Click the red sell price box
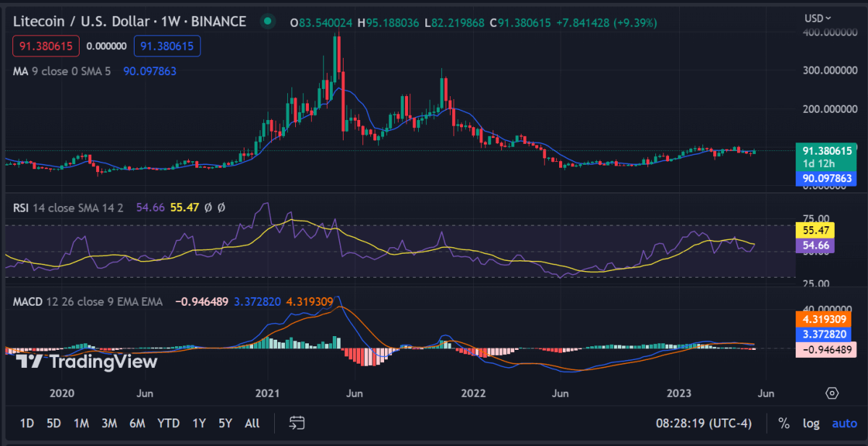The width and height of the screenshot is (868, 446). coord(46,46)
